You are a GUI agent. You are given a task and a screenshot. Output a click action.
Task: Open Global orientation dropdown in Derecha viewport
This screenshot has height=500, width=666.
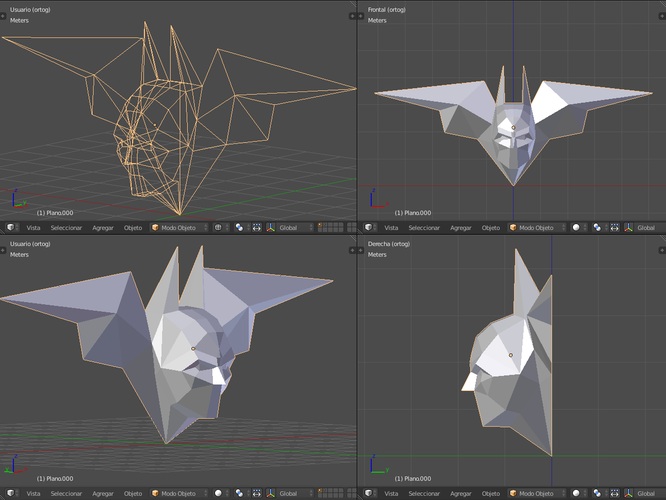650,493
